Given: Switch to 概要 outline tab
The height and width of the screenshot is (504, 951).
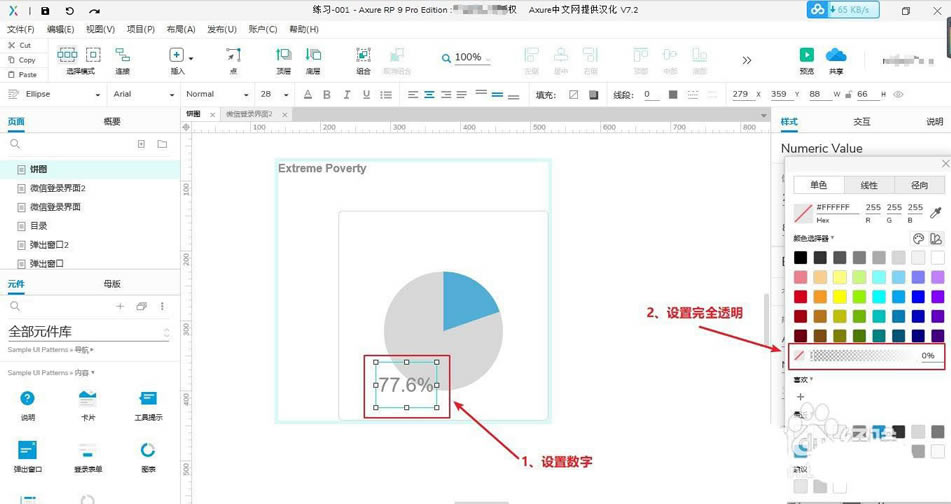Looking at the screenshot, I should coord(112,122).
